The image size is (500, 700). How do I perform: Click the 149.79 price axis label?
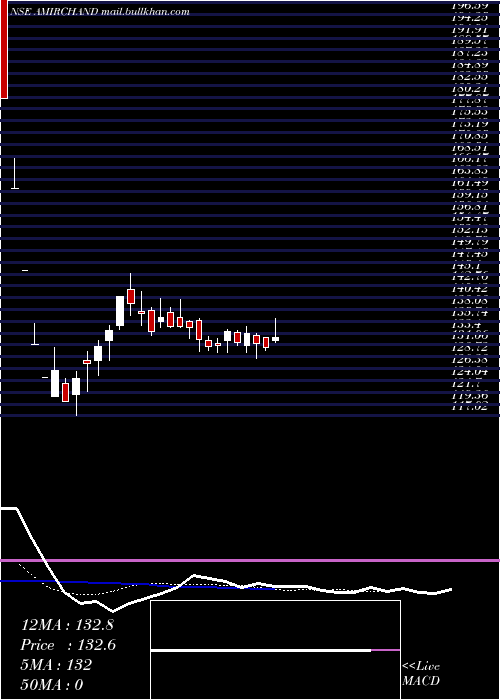(x=469, y=242)
